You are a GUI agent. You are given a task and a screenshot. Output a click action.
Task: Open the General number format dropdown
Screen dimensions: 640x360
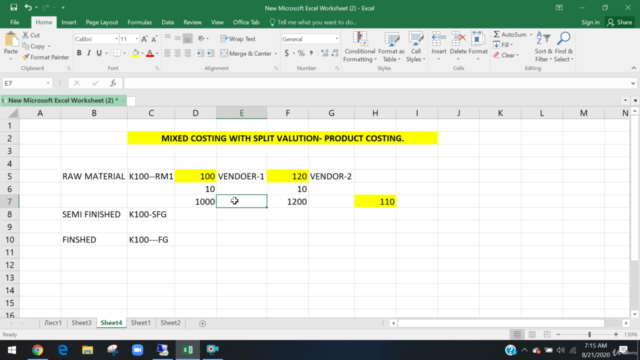337,39
